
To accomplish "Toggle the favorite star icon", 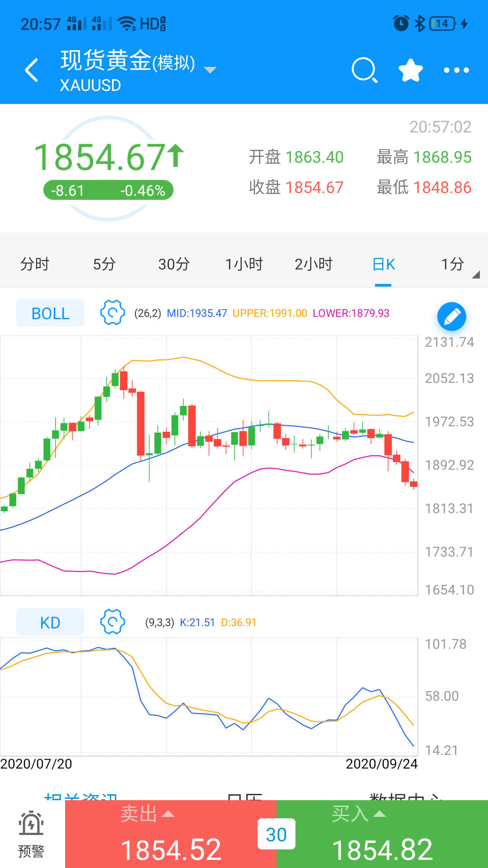I will point(410,71).
